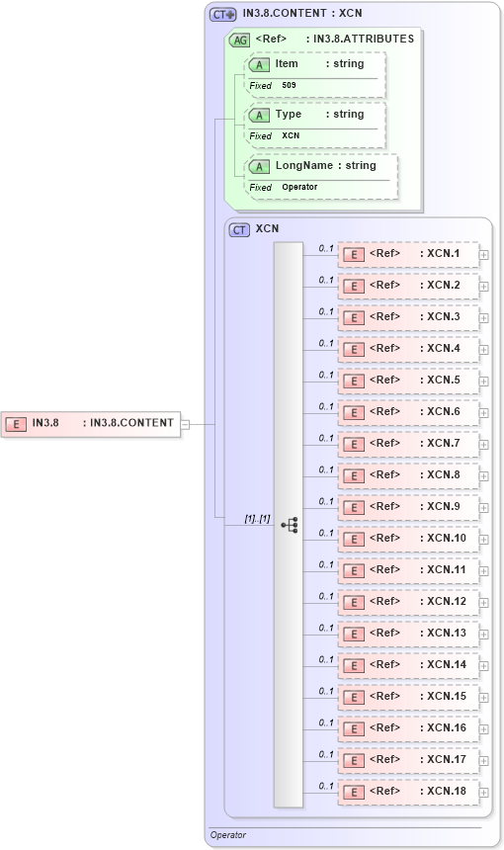Expand the XCN.1 reference element

coord(484,255)
